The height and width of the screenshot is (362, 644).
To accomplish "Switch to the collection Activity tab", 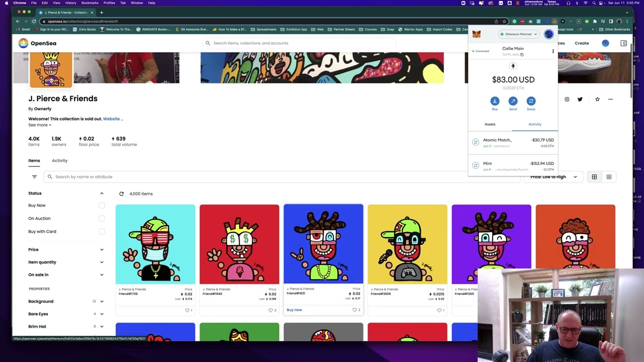I will pyautogui.click(x=59, y=161).
